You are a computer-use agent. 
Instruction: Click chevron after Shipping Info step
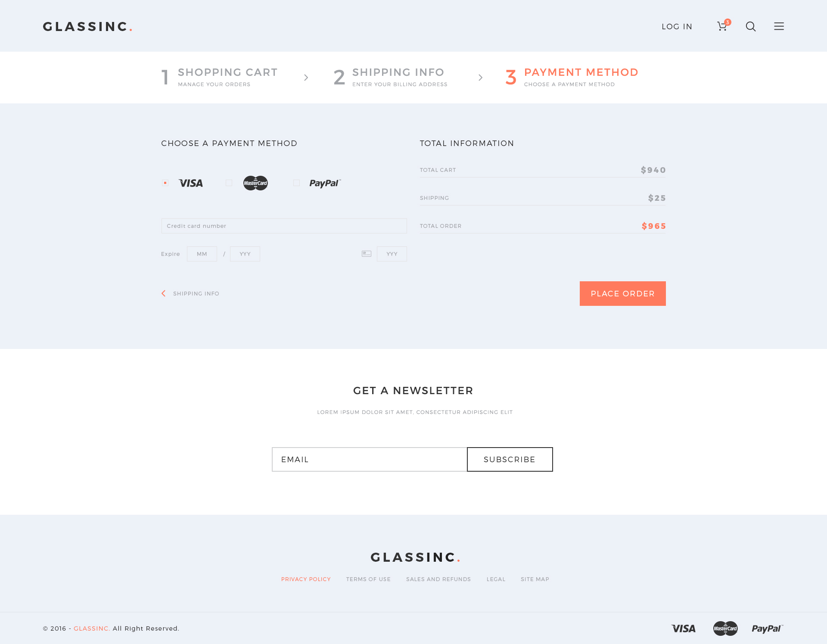click(480, 78)
